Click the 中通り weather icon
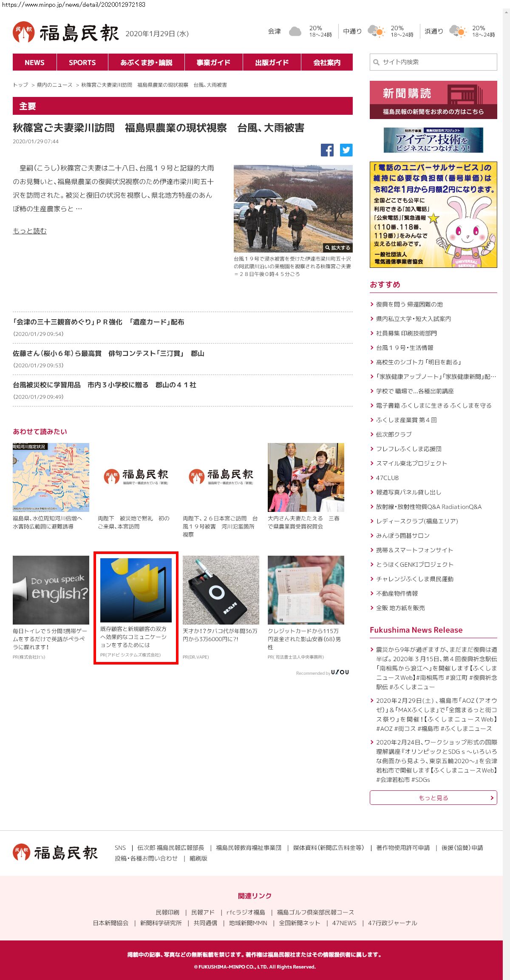 point(376,31)
